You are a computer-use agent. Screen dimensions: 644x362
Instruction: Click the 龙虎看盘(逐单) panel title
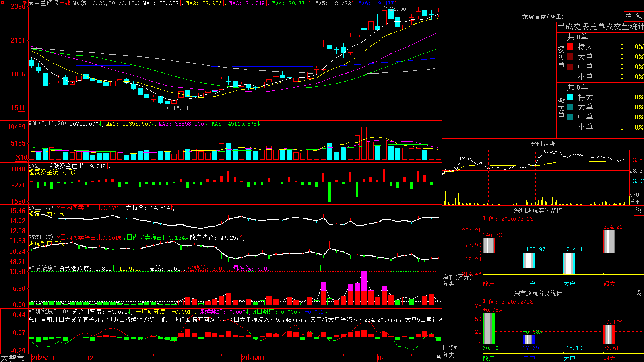[543, 16]
